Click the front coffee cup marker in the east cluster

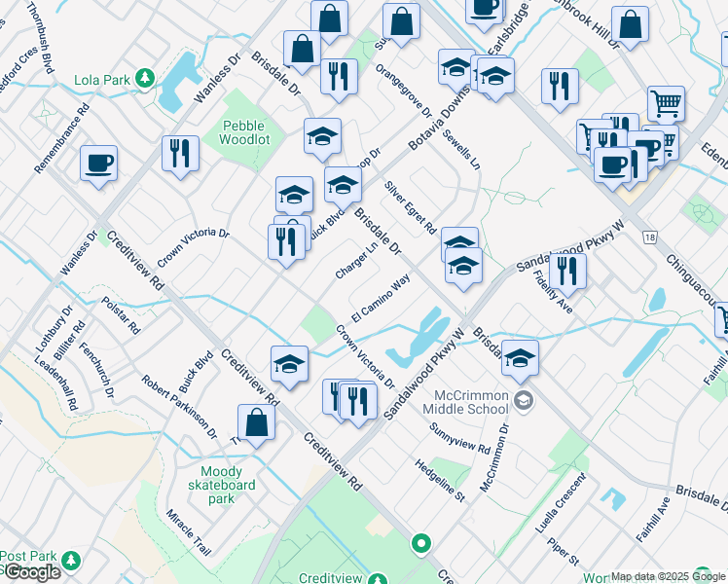pos(612,168)
